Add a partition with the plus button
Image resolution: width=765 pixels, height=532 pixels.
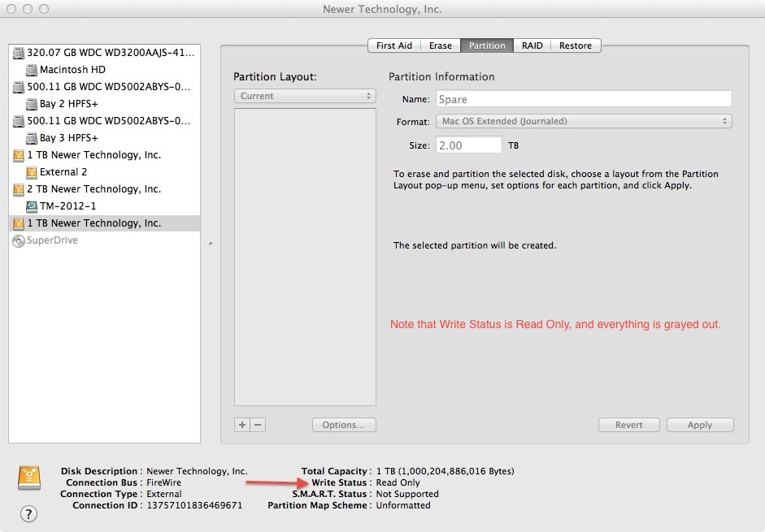242,425
